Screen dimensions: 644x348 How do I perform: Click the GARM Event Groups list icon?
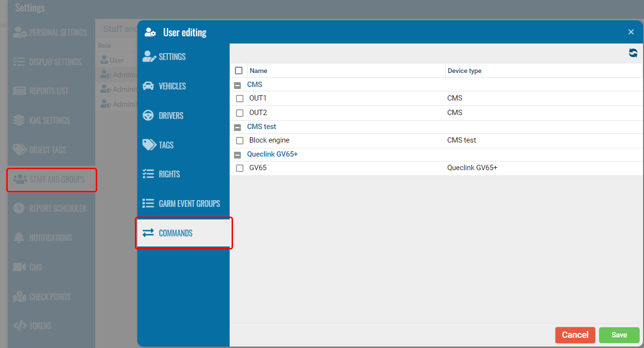(148, 203)
